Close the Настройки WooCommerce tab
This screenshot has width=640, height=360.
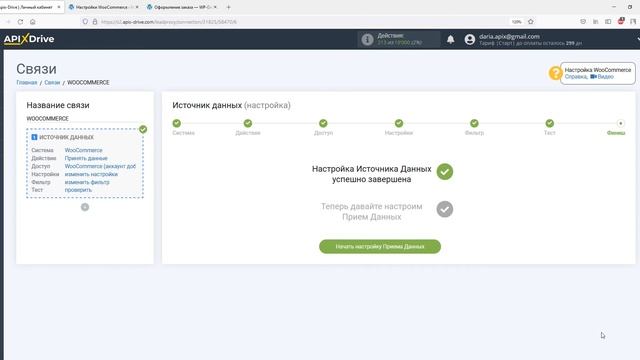137,7
